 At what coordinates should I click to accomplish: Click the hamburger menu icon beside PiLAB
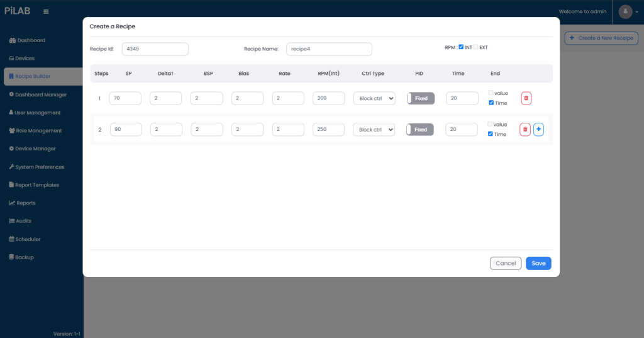coord(46,11)
